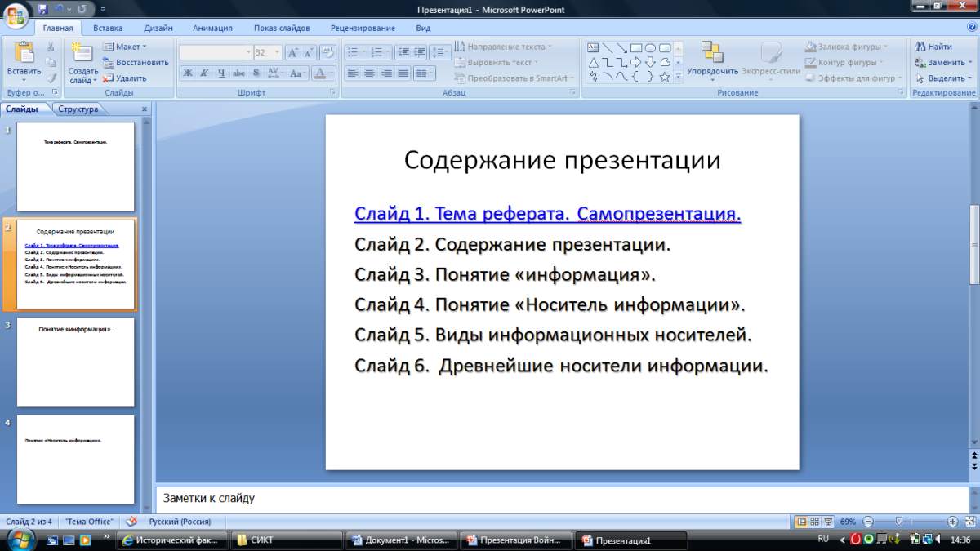The image size is (980, 551).
Task: Switch to Slide Sorter view
Action: tap(814, 522)
